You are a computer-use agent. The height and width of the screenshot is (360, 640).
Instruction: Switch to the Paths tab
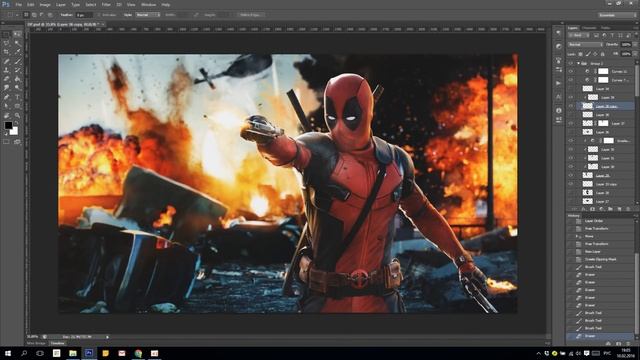(606, 28)
